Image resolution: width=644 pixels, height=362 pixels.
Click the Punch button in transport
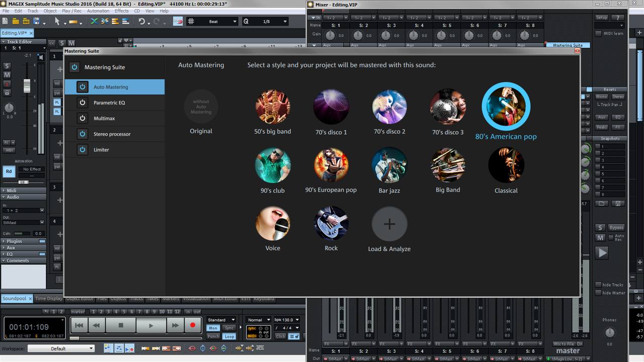tap(213, 336)
